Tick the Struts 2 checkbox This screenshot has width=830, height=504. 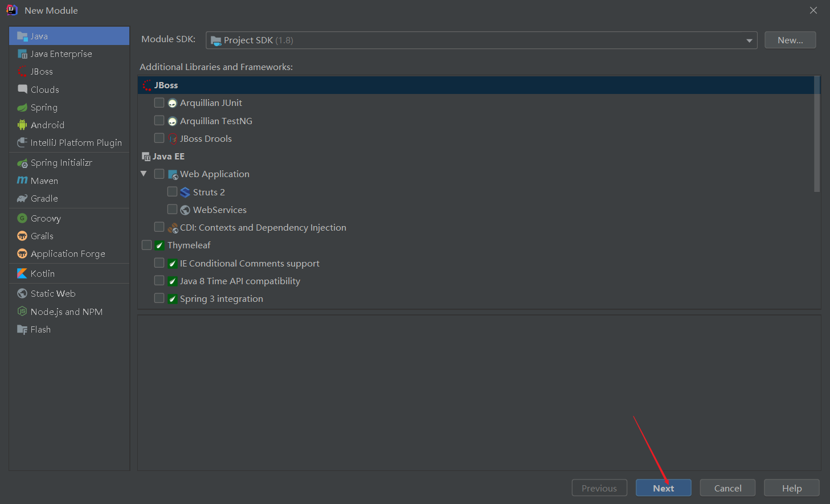172,191
